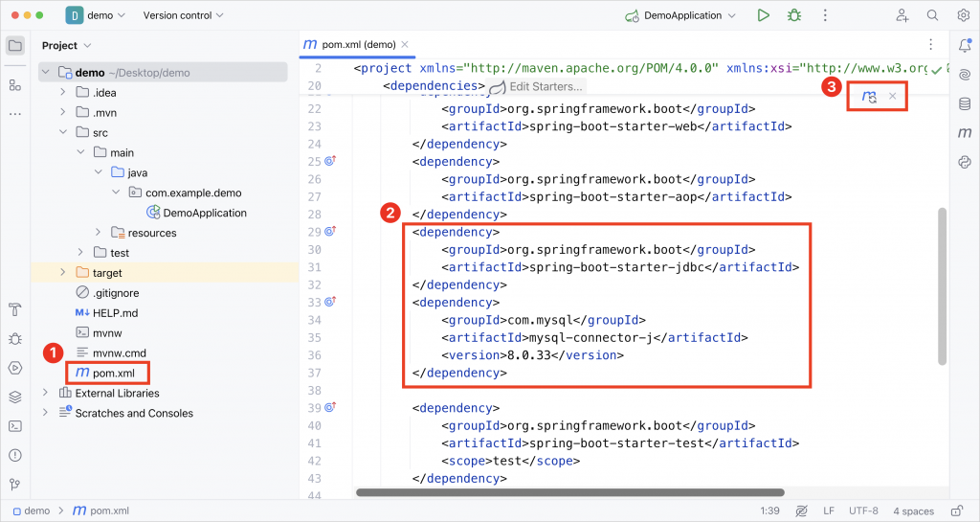The image size is (980, 522).
Task: Select .gitignore file in project tree
Action: coord(107,292)
